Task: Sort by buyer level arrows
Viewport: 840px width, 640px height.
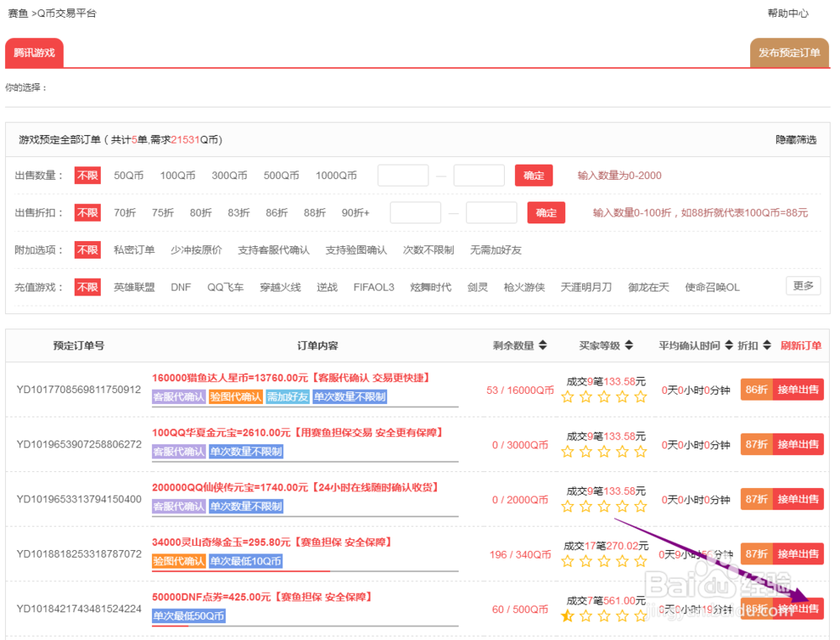Action: (629, 345)
